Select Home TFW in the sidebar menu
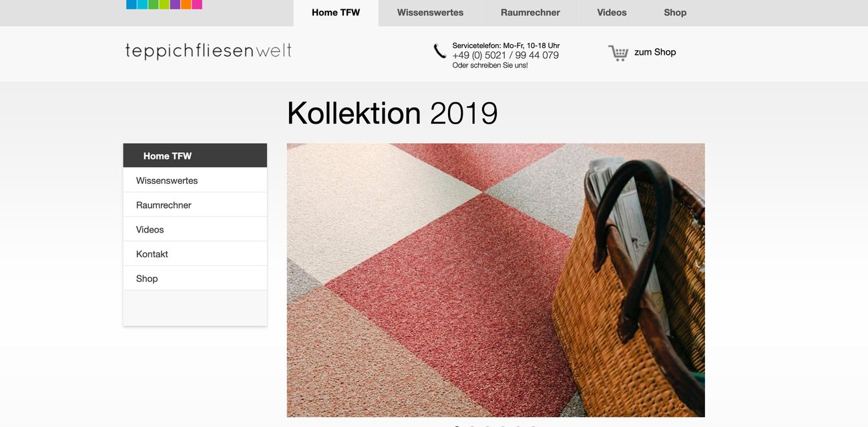 point(195,156)
